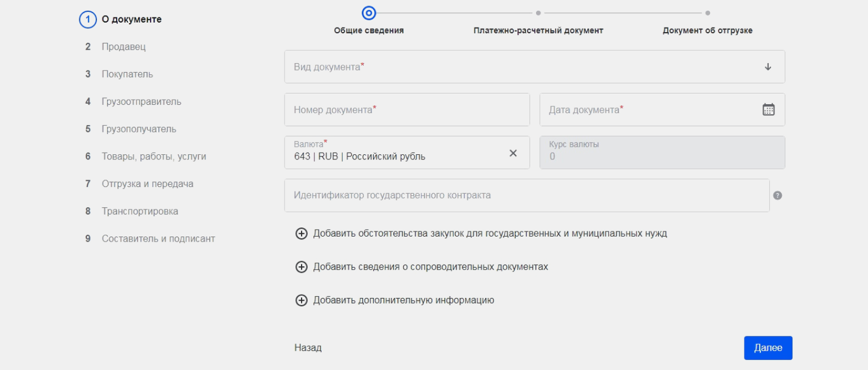Click the help question mark icon

pyautogui.click(x=777, y=195)
